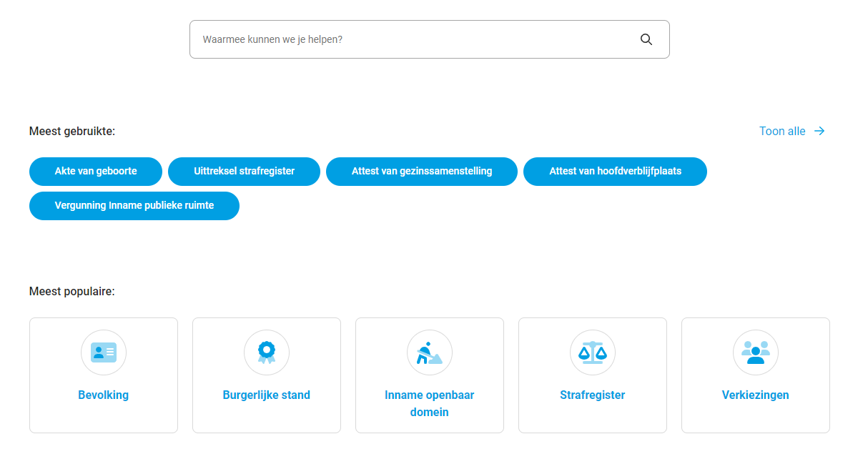Viewport: 868px width, 449px height.
Task: Click the Inname openbaar domein digger icon
Action: pos(430,352)
